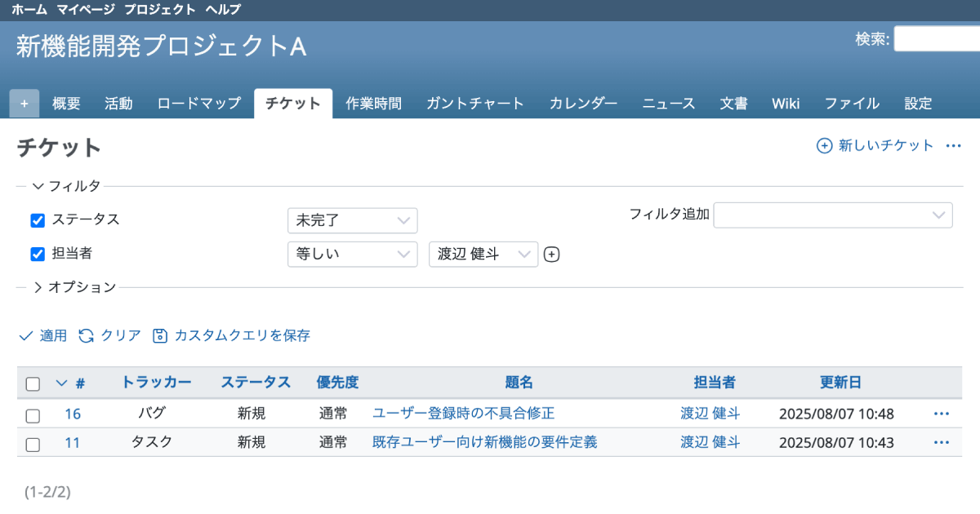Open the actions menu for ticket 11
Image resolution: width=980 pixels, height=514 pixels.
click(941, 443)
